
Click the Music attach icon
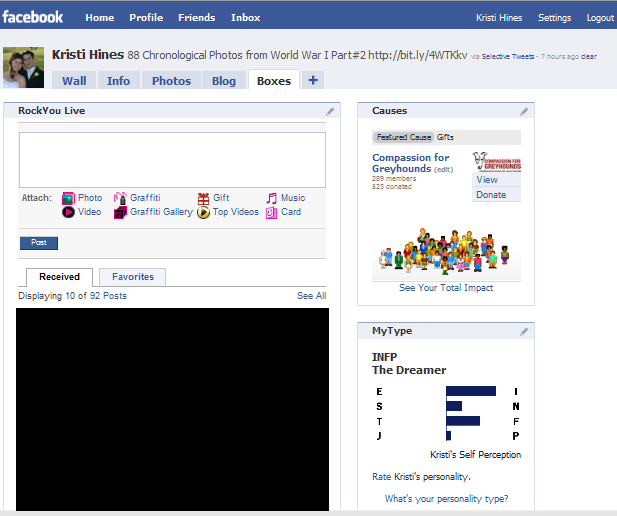click(x=271, y=198)
